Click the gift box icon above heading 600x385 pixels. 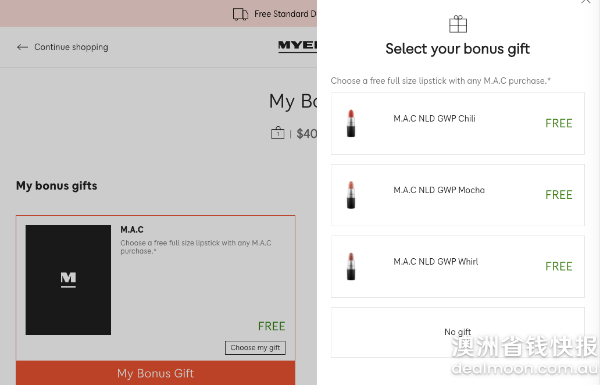458,24
